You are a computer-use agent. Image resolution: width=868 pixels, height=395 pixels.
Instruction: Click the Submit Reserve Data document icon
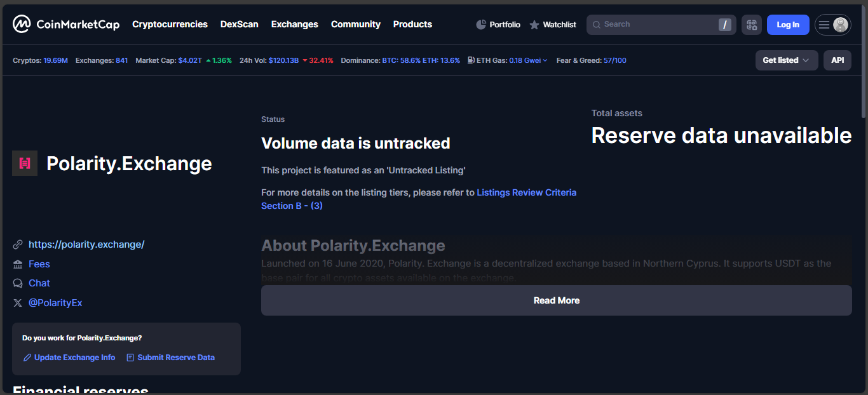click(130, 358)
